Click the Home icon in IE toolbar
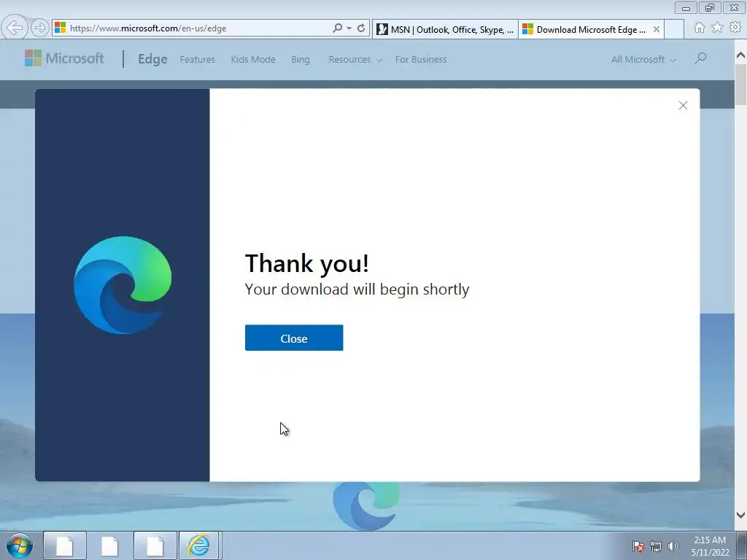 click(700, 28)
